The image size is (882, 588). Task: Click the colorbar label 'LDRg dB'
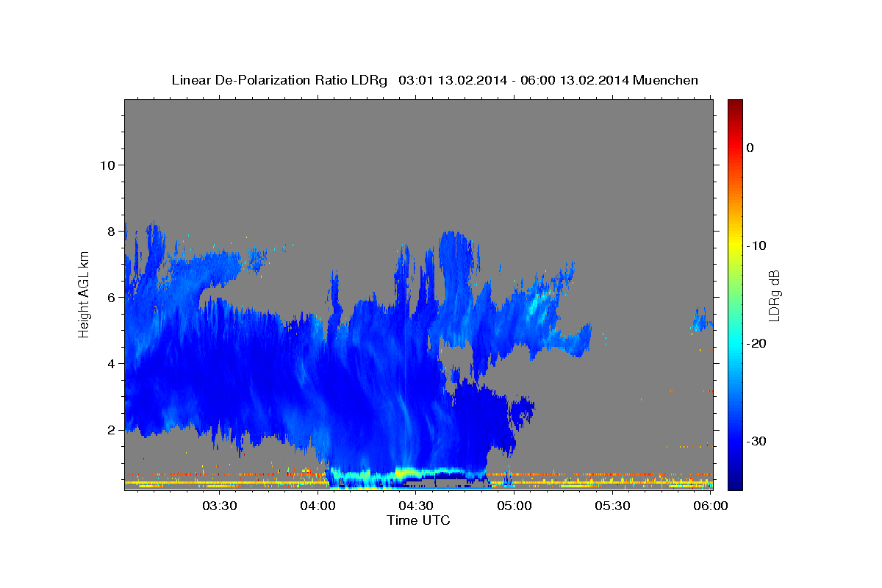[x=773, y=295]
